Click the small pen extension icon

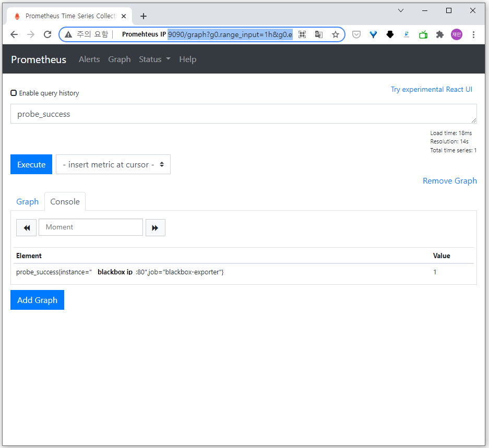point(407,34)
